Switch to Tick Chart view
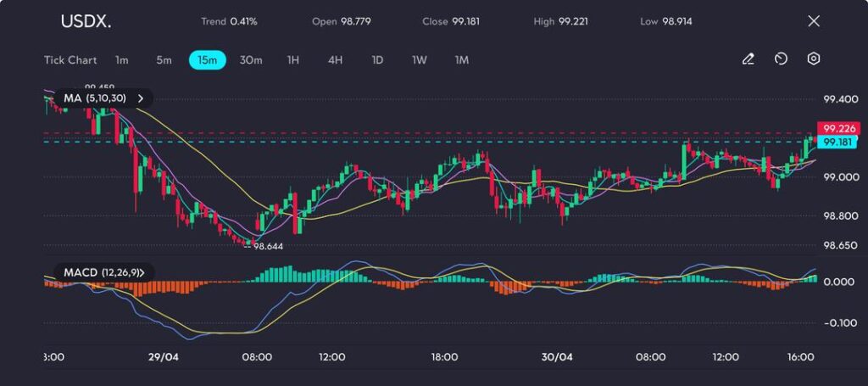The height and width of the screenshot is (386, 868). (x=70, y=60)
